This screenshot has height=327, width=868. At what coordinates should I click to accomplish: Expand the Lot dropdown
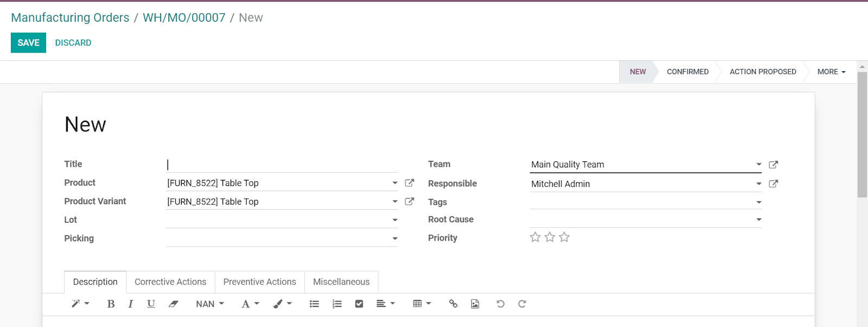click(x=395, y=220)
